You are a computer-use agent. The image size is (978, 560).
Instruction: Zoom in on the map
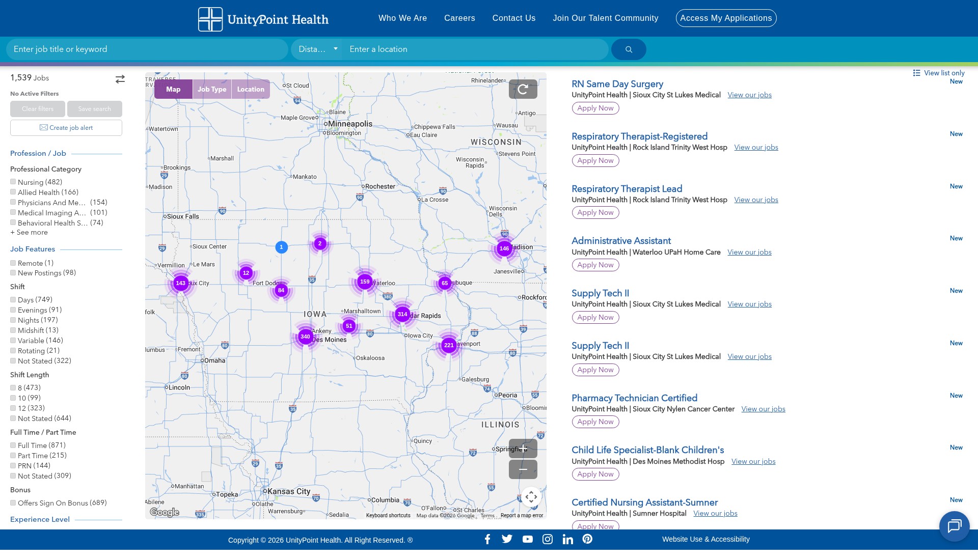point(523,449)
